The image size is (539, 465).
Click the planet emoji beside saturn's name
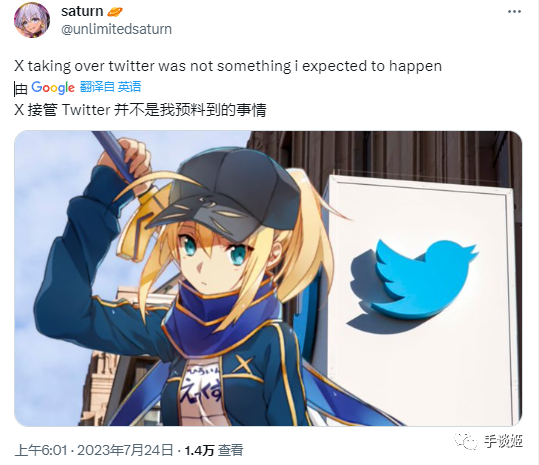(x=114, y=12)
